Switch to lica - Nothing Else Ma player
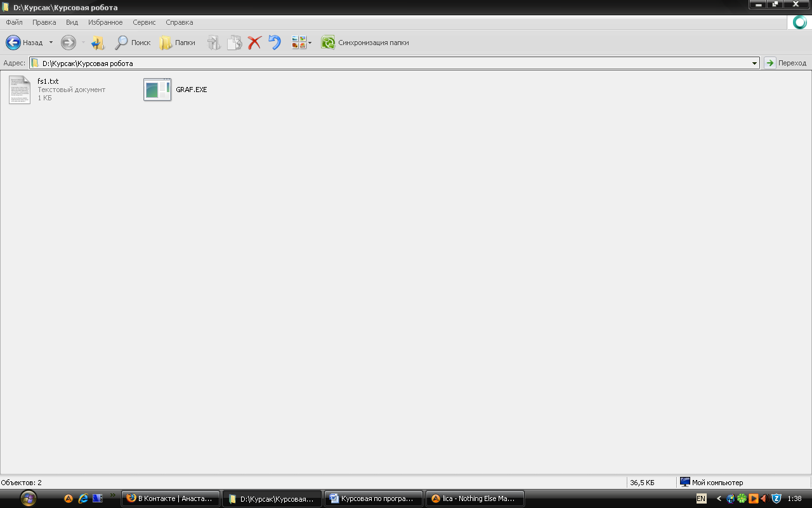Viewport: 812px width, 508px height. click(475, 498)
